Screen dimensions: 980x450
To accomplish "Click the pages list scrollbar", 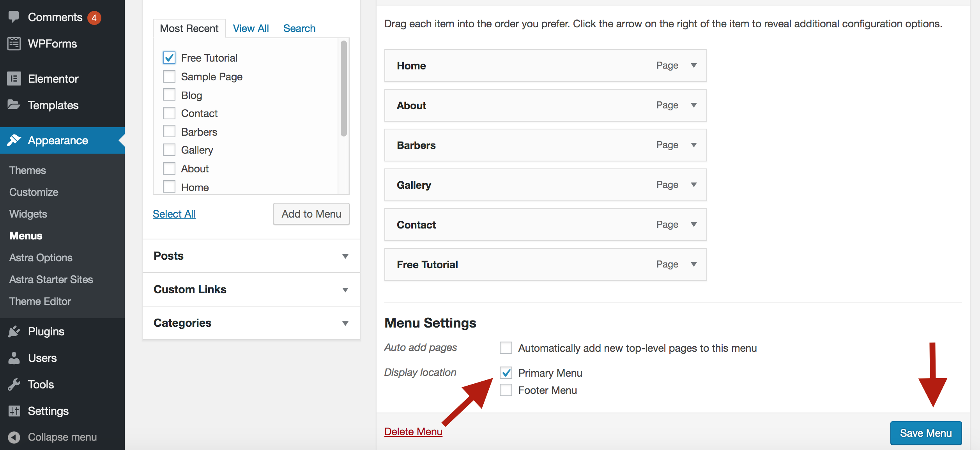I will pos(343,89).
